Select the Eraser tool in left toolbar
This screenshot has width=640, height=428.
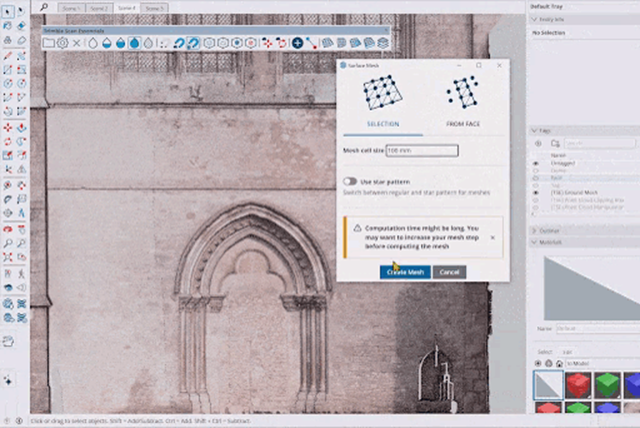[x=21, y=24]
